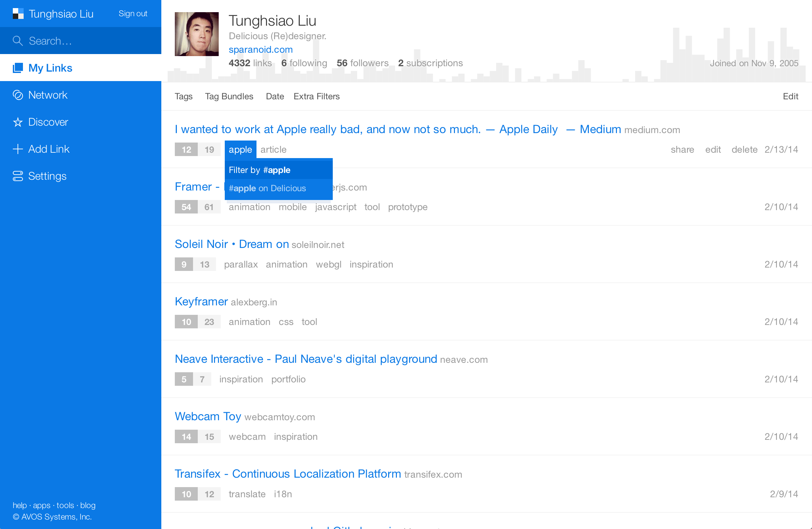Click the Network circle icon

coord(18,95)
